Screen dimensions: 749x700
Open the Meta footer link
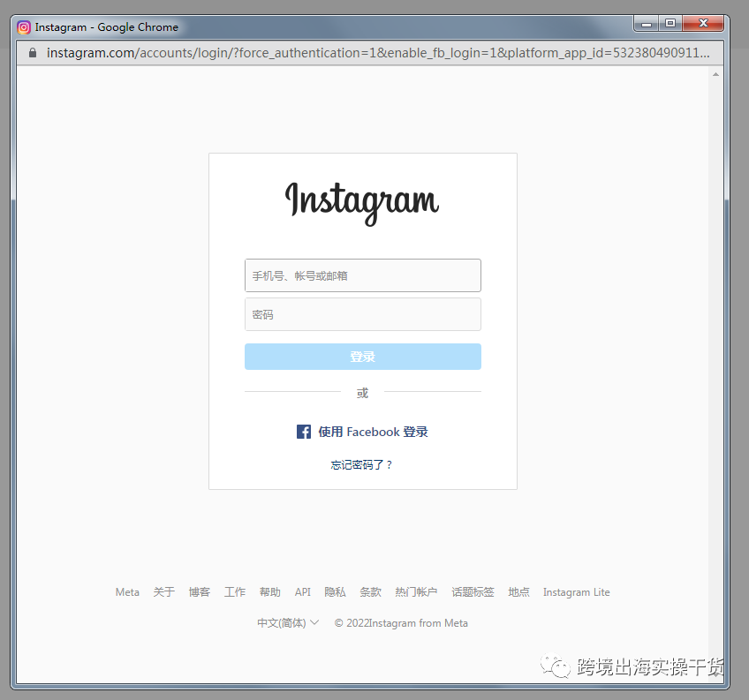[127, 592]
